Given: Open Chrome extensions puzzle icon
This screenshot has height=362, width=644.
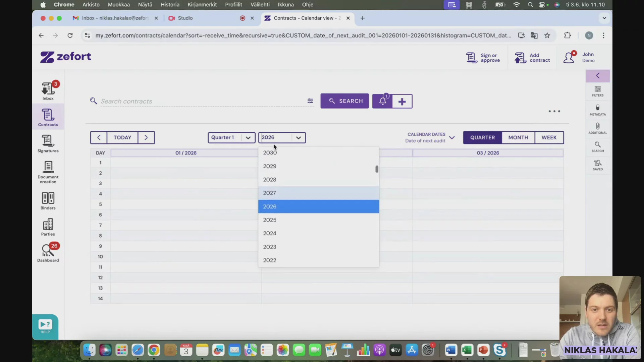Looking at the screenshot, I should click(x=568, y=35).
